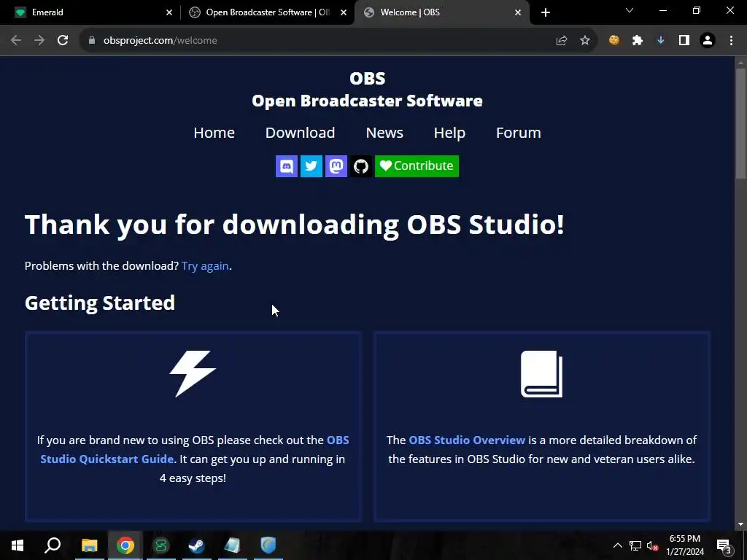
Task: Select the Welcome | OBS tab
Action: tap(441, 12)
